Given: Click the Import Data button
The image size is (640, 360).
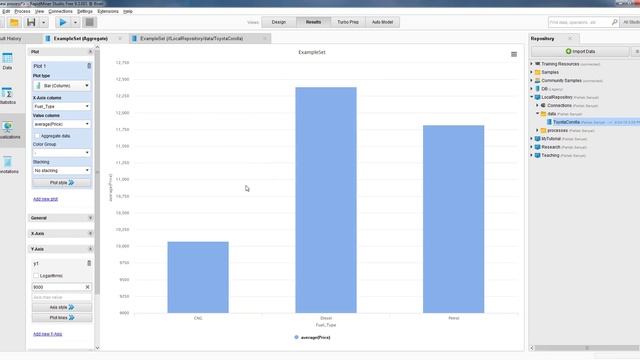Looking at the screenshot, I should pos(580,51).
